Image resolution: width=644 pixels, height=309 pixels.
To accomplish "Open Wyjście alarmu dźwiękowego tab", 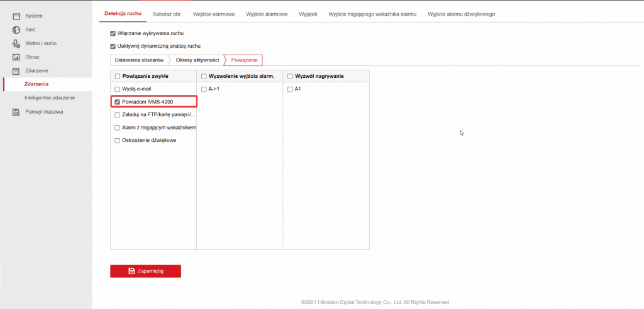I will [x=461, y=13].
